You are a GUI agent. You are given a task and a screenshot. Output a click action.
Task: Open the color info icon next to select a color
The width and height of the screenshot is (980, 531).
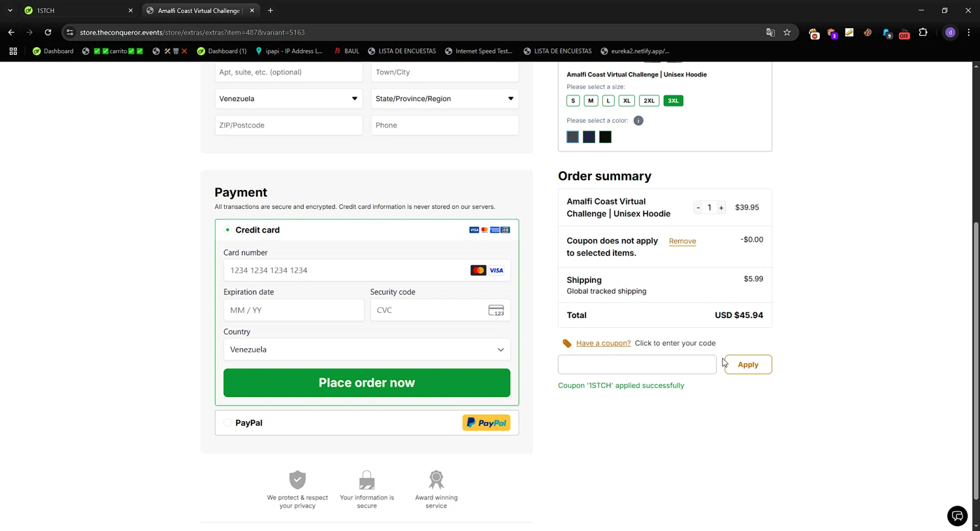click(x=638, y=121)
